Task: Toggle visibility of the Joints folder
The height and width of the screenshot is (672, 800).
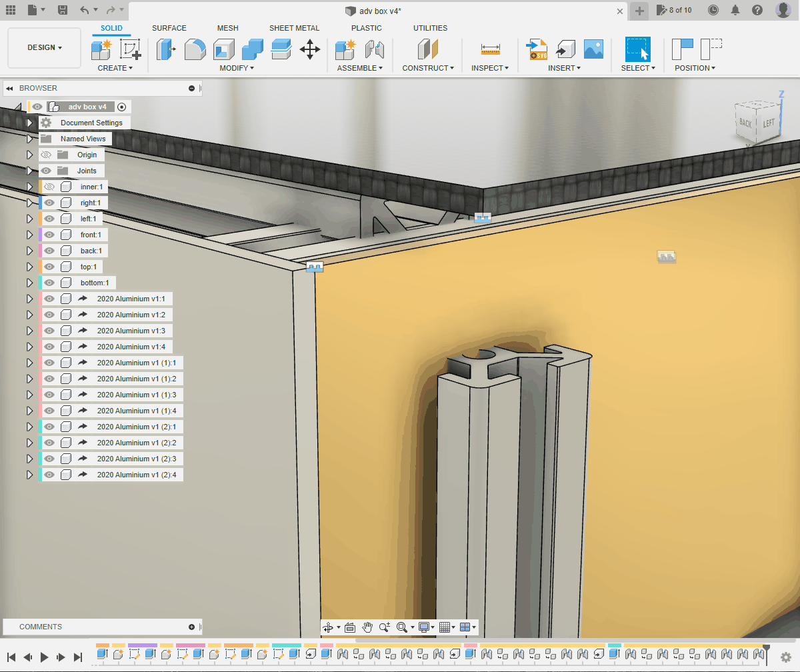Action: tap(46, 171)
